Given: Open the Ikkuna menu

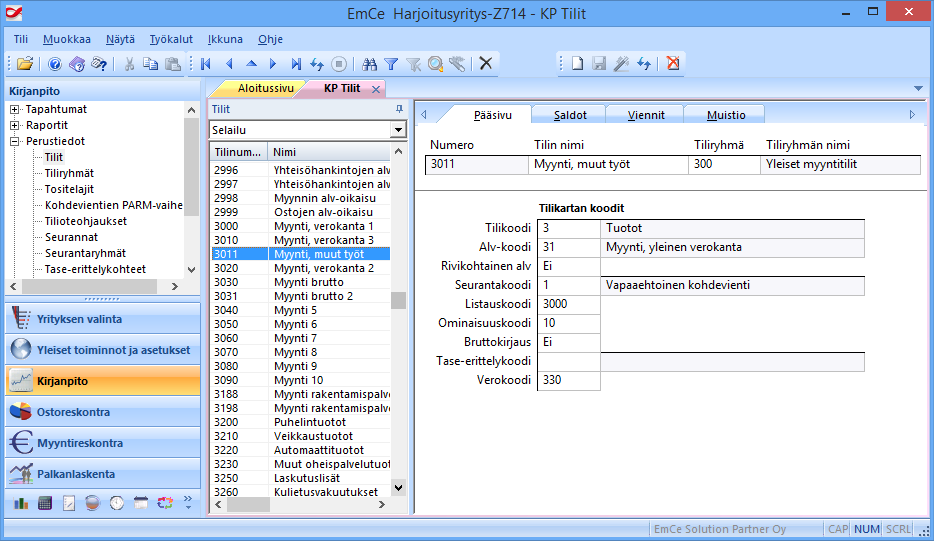Looking at the screenshot, I should point(225,39).
